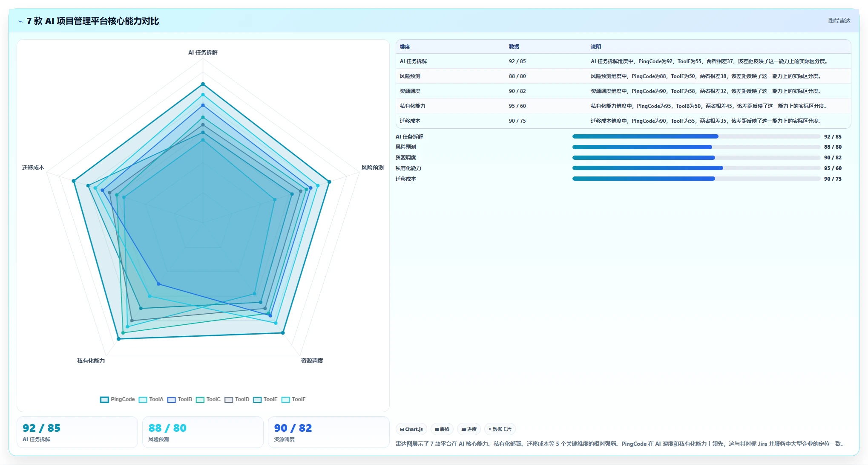The image size is (868, 465).
Task: Toggle the ToolE legend entry
Action: tap(265, 399)
